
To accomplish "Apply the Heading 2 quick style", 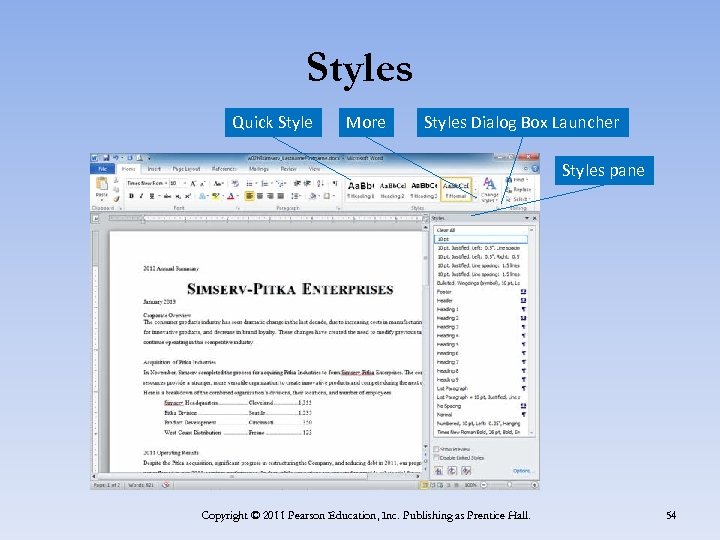I will 393,189.
